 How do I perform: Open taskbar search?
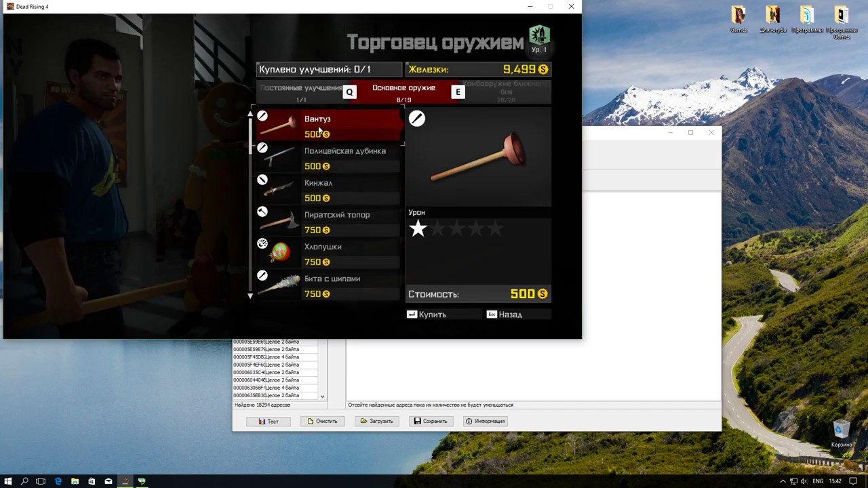[24, 481]
